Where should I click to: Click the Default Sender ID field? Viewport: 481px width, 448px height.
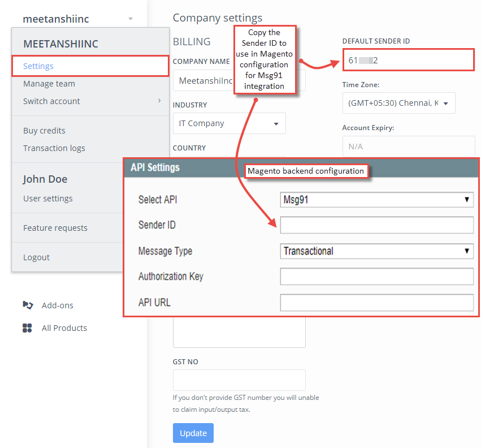click(x=408, y=60)
